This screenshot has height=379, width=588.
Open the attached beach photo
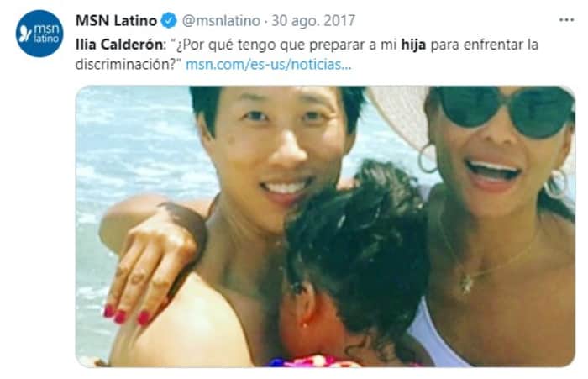pos(325,226)
